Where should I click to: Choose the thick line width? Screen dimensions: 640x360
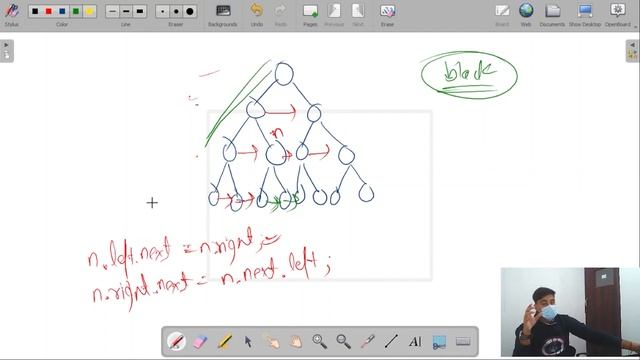pos(140,11)
